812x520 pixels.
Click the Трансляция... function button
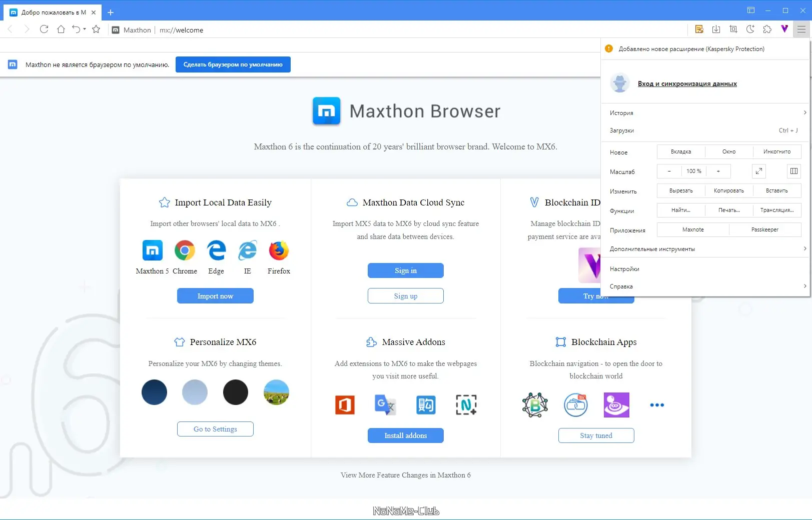tap(777, 210)
